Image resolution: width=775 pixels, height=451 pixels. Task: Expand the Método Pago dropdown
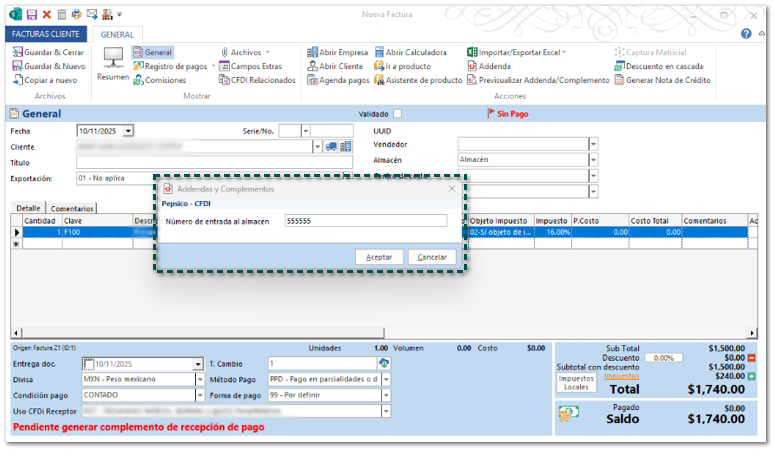pos(384,380)
